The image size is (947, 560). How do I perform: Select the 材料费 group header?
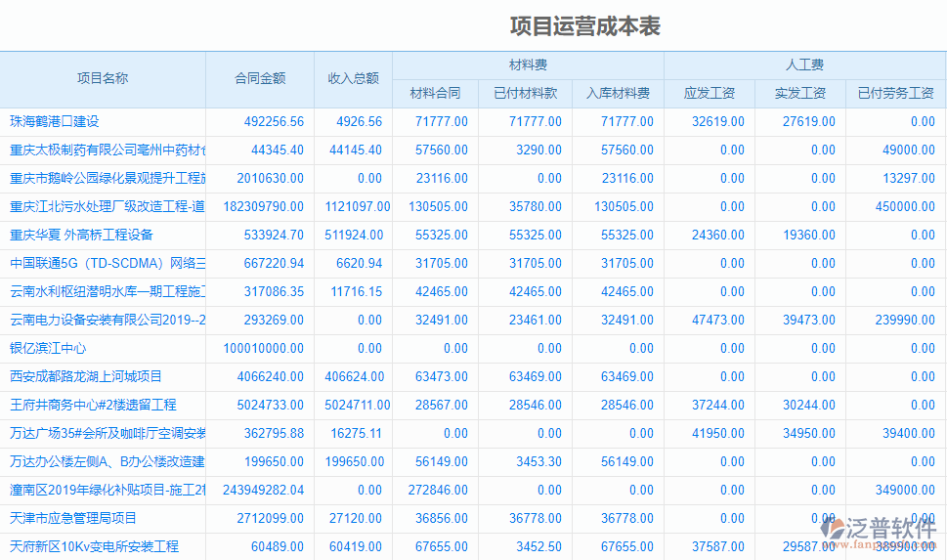(528, 65)
